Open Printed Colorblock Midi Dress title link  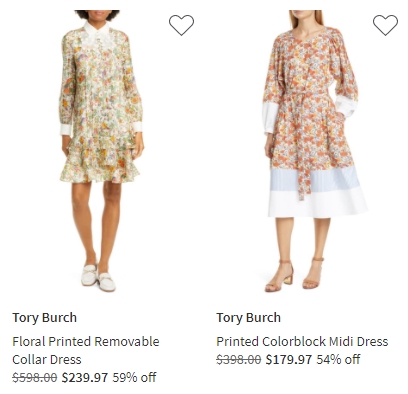coord(302,342)
